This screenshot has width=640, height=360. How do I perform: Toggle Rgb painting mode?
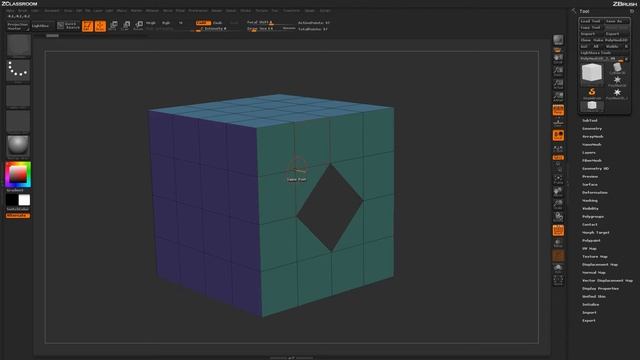166,23
